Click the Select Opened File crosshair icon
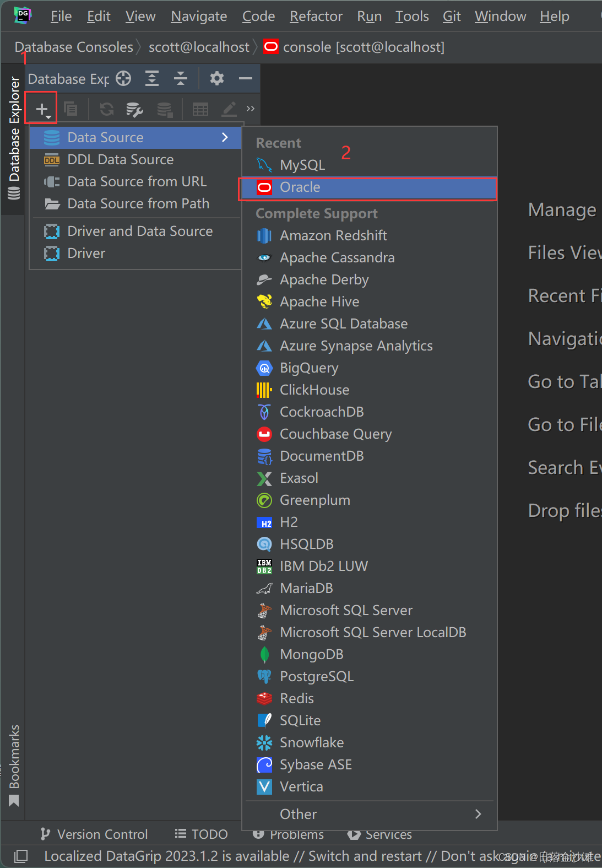Image resolution: width=602 pixels, height=868 pixels. pyautogui.click(x=123, y=79)
